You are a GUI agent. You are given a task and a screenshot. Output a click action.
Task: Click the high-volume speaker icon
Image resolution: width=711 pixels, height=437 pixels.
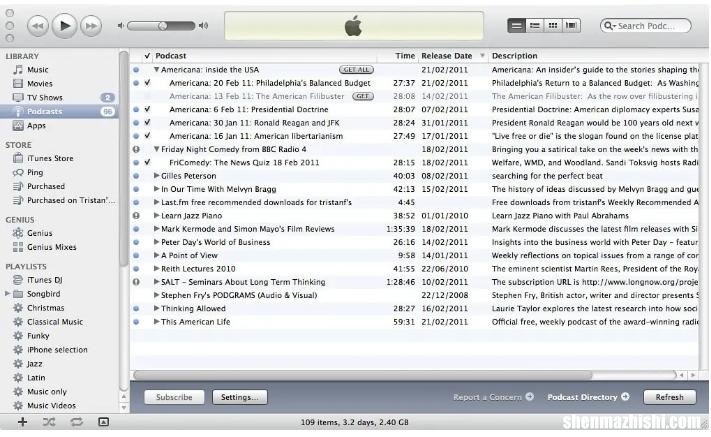point(204,26)
